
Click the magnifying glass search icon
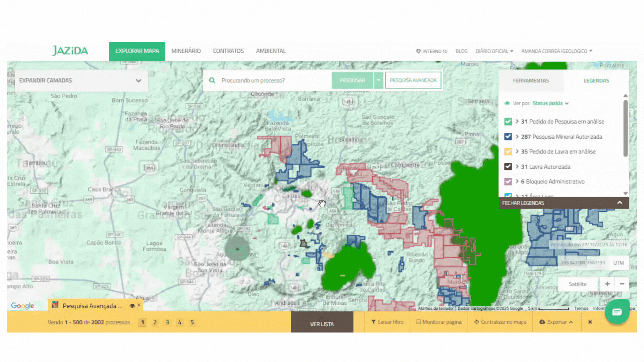tap(212, 80)
